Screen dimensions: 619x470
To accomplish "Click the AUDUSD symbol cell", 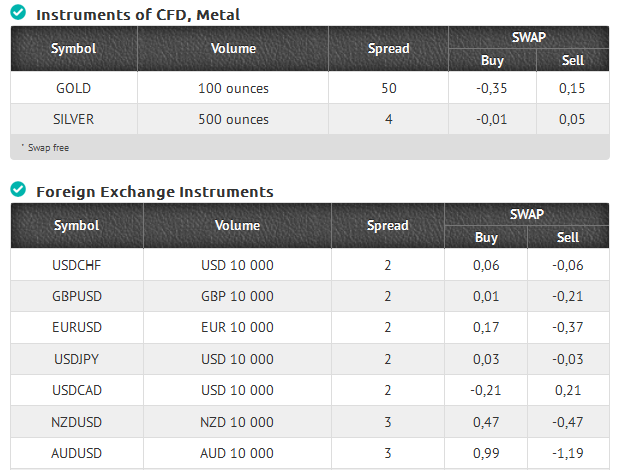I will point(77,453).
